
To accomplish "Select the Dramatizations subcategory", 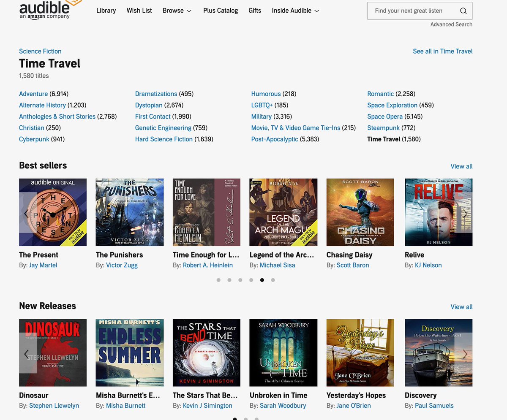I will 156,94.
